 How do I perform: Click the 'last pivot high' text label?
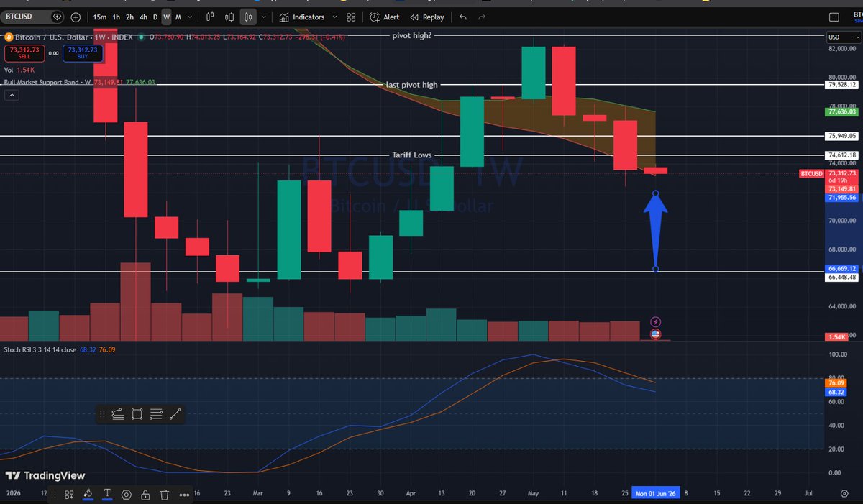[x=411, y=85]
